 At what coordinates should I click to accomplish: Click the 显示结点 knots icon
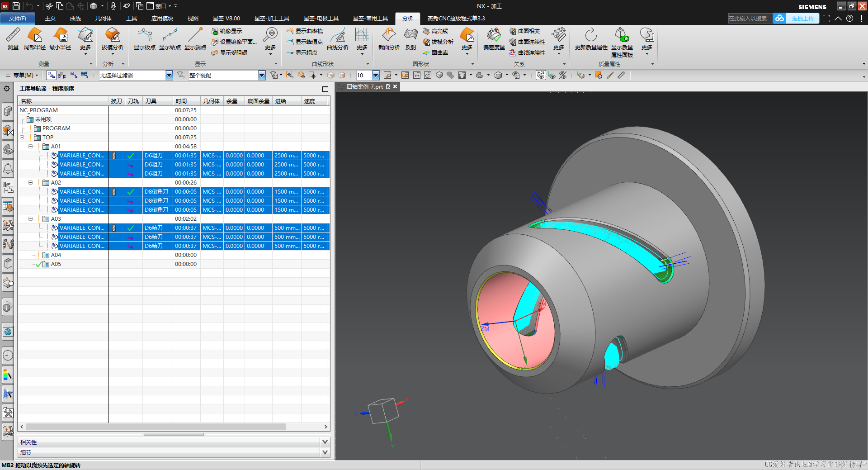(170, 39)
